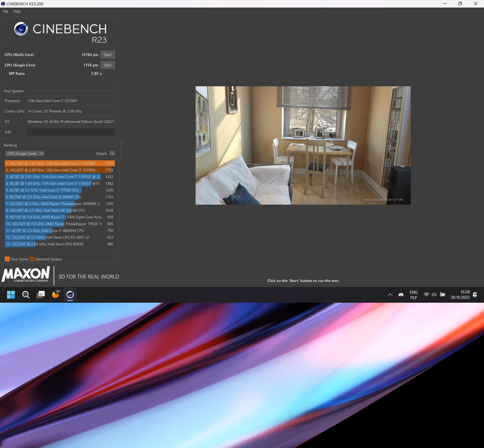Start the CPU Multi Core test
Image resolution: width=484 pixels, height=448 pixels.
pyautogui.click(x=108, y=54)
